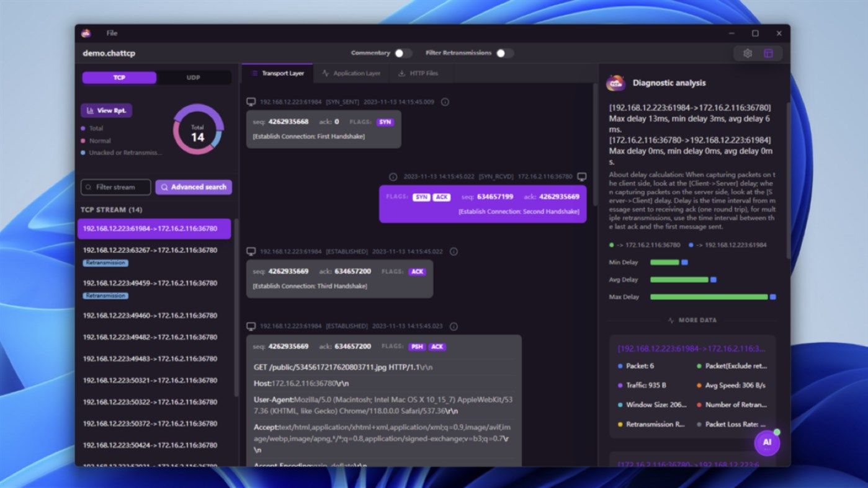Click the PSH flag tag
The height and width of the screenshot is (488, 868).
coord(417,347)
